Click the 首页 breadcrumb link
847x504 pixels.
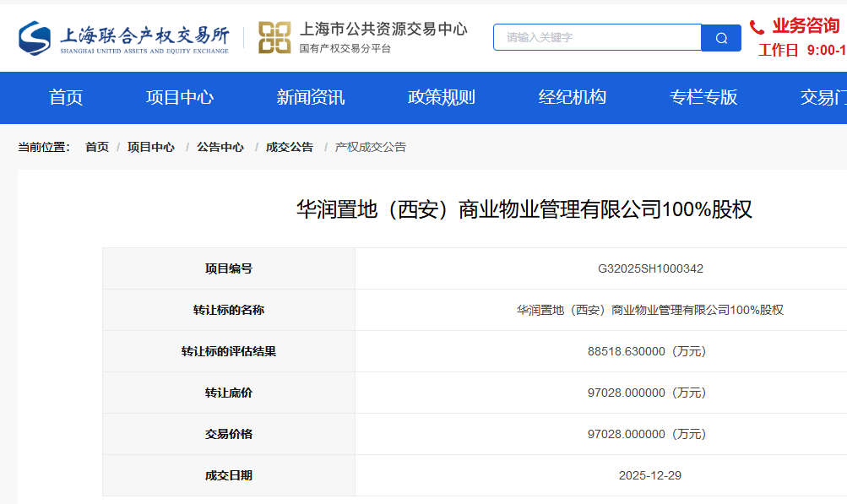click(x=97, y=147)
